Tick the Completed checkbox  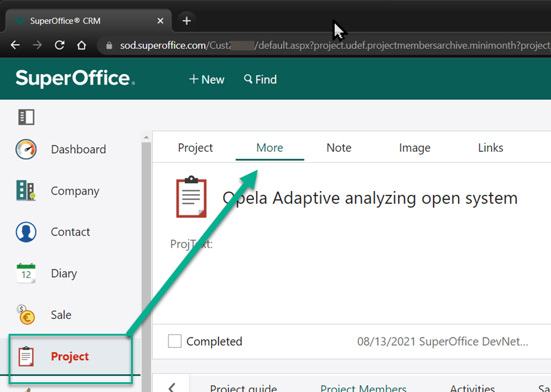174,341
